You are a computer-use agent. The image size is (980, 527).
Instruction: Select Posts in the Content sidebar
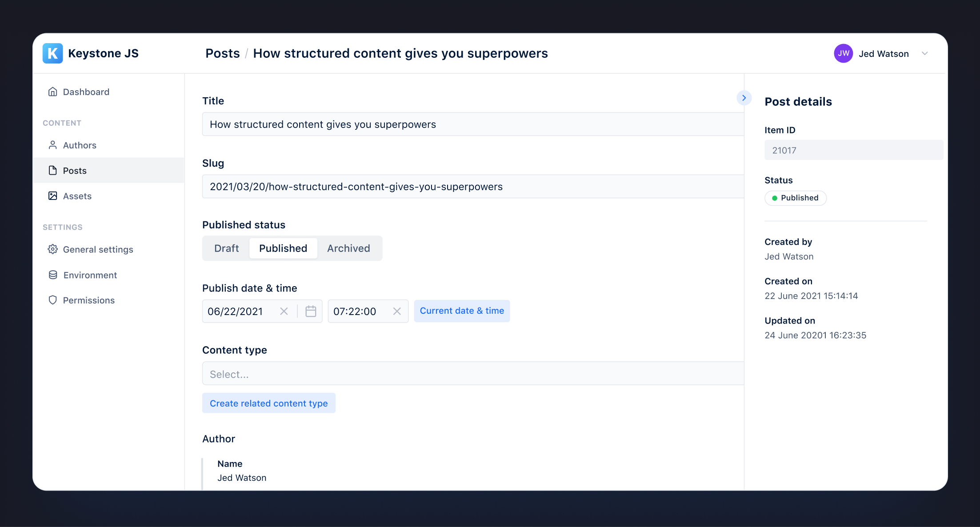74,170
